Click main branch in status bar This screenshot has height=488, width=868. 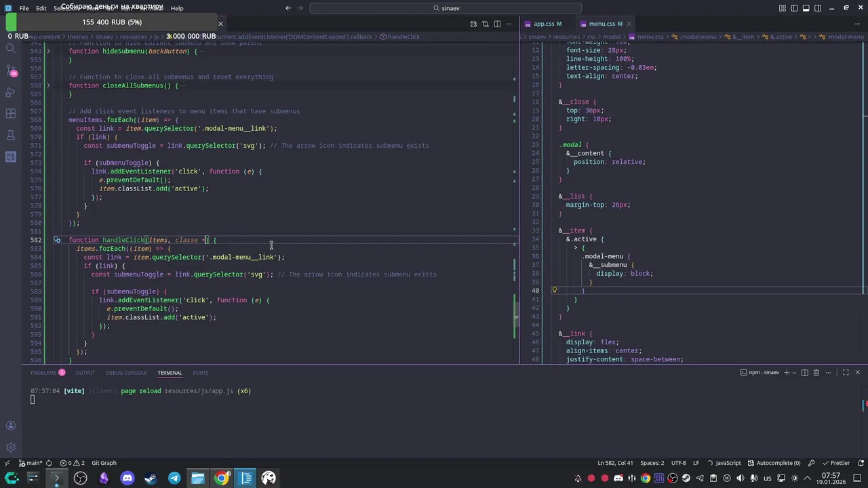29,463
